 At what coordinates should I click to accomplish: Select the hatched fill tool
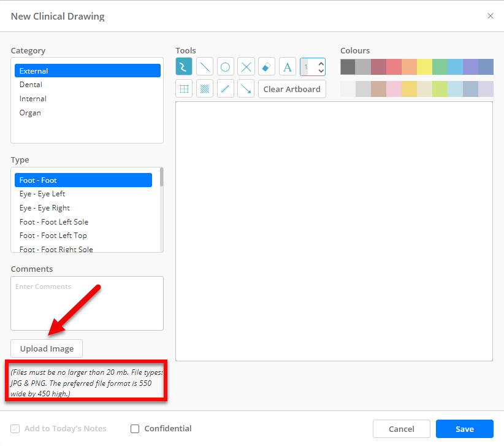[x=205, y=89]
